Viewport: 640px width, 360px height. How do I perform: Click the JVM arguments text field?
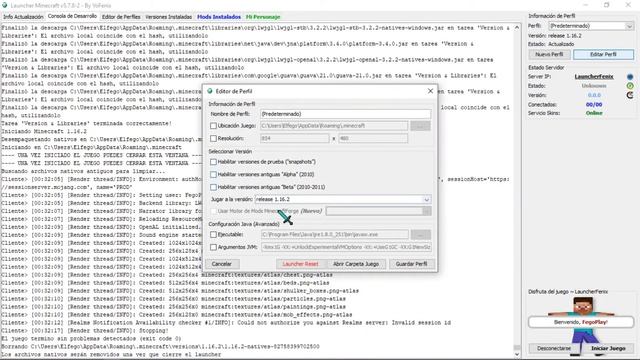346,247
